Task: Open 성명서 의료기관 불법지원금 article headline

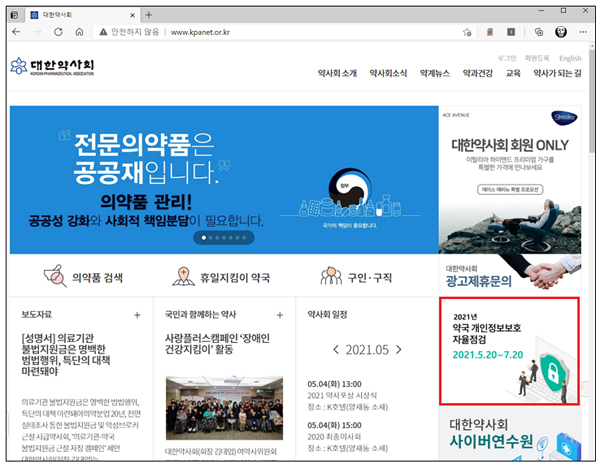Action: (x=65, y=354)
